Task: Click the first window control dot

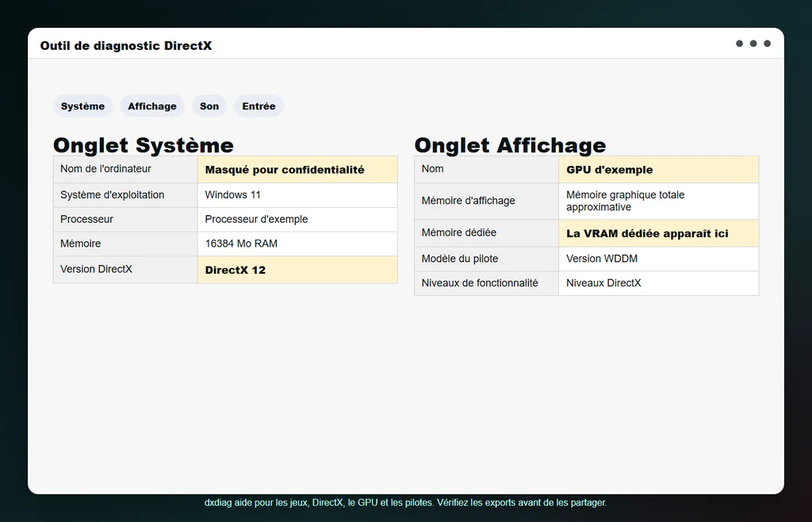Action: [x=740, y=44]
